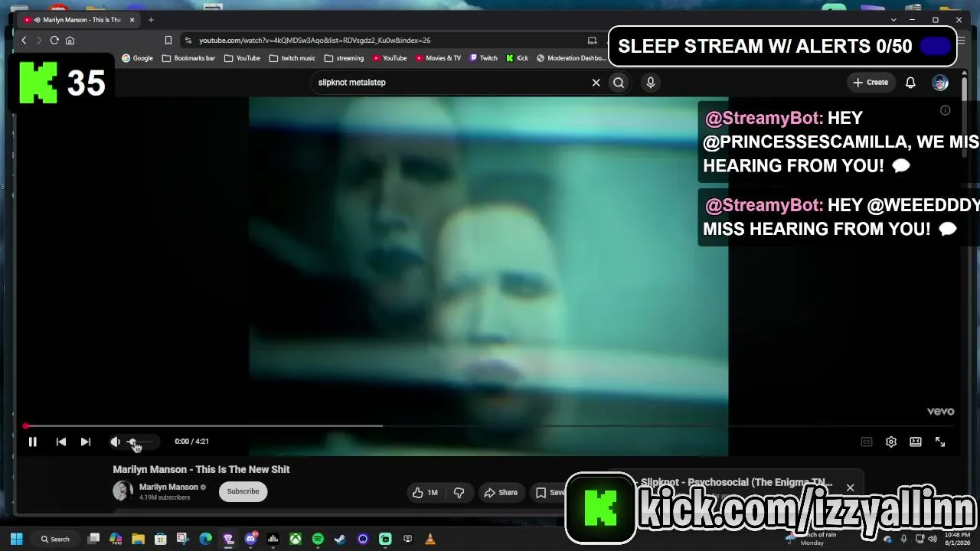The width and height of the screenshot is (980, 551).
Task: Open the YouTube bookmark with red icon
Action: (x=390, y=58)
